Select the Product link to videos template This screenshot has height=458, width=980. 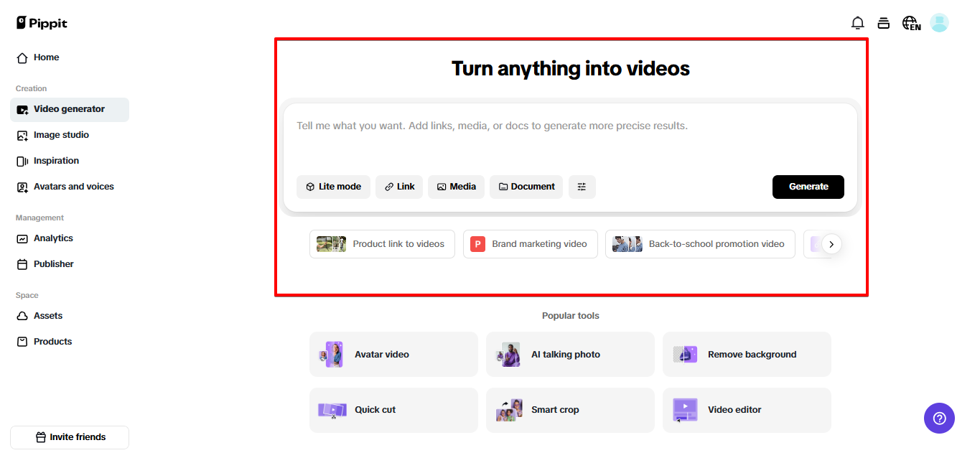(x=382, y=244)
